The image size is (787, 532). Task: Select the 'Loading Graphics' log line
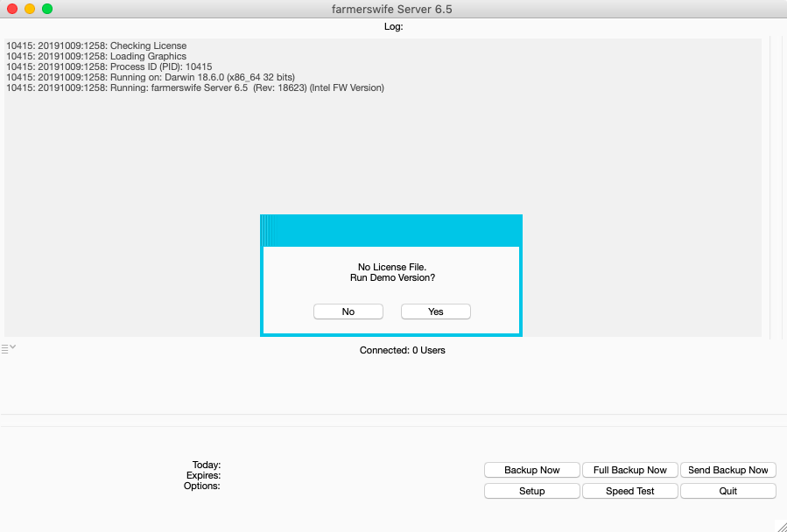click(x=96, y=56)
